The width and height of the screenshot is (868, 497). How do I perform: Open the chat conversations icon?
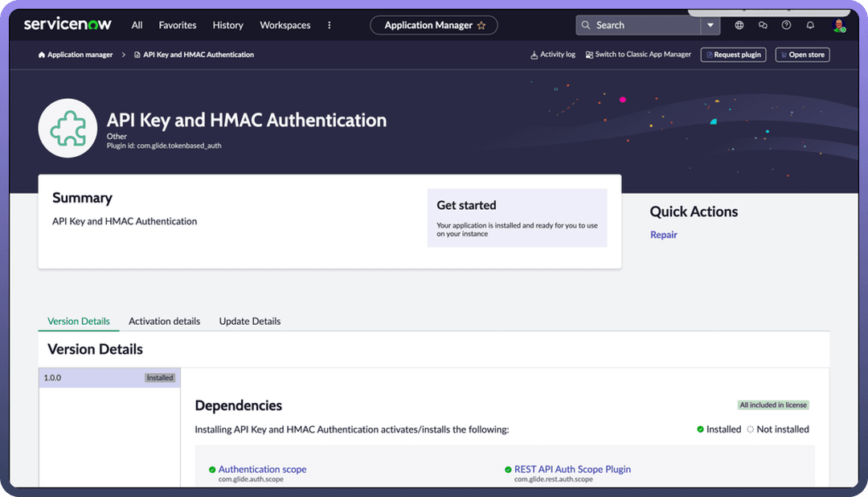[x=763, y=26]
